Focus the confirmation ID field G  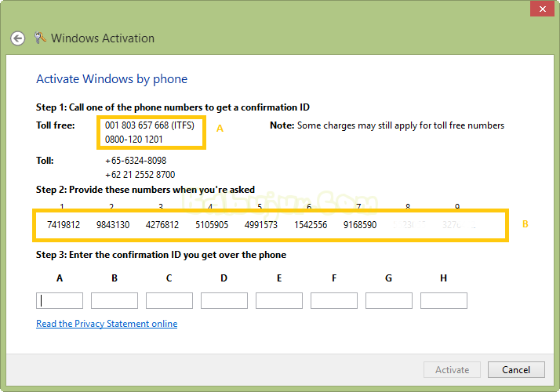coord(389,300)
